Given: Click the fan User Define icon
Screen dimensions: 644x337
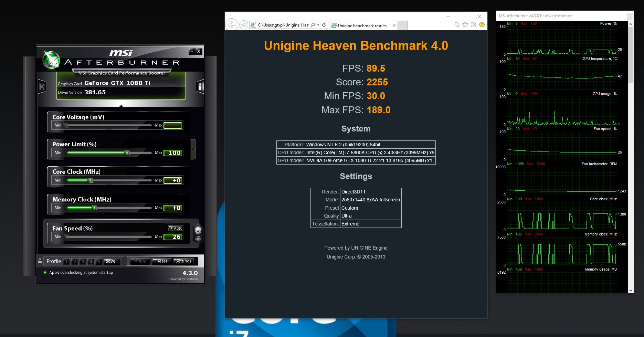Looking at the screenshot, I should (198, 234).
